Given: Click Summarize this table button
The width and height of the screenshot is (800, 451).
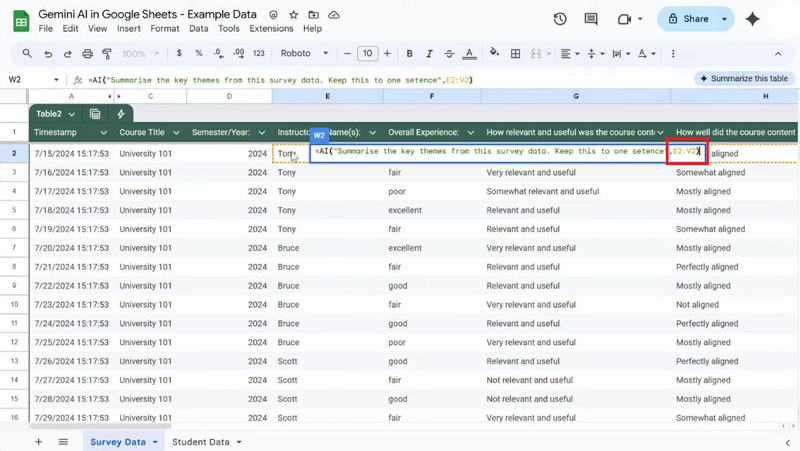Looking at the screenshot, I should 743,78.
